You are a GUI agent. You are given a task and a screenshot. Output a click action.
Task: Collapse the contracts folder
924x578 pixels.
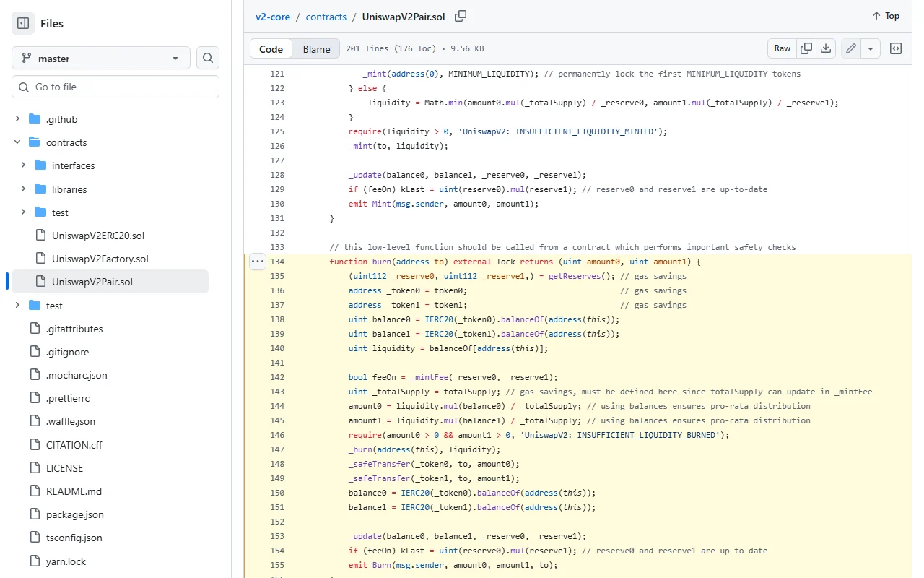point(17,142)
